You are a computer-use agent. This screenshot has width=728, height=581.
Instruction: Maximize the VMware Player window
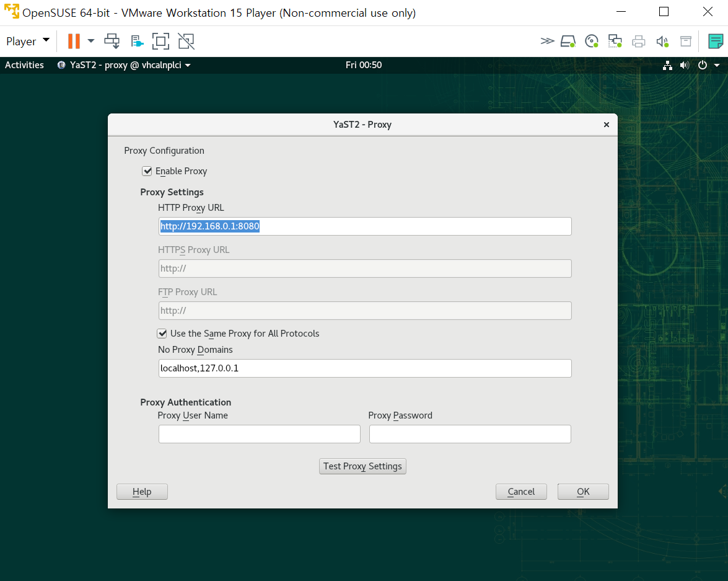click(664, 12)
